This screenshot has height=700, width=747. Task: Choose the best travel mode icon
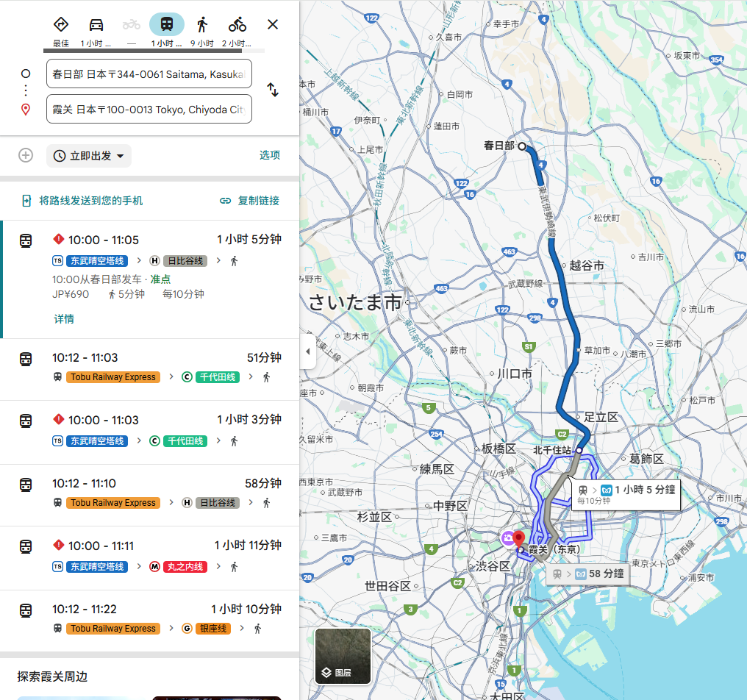[x=61, y=25]
